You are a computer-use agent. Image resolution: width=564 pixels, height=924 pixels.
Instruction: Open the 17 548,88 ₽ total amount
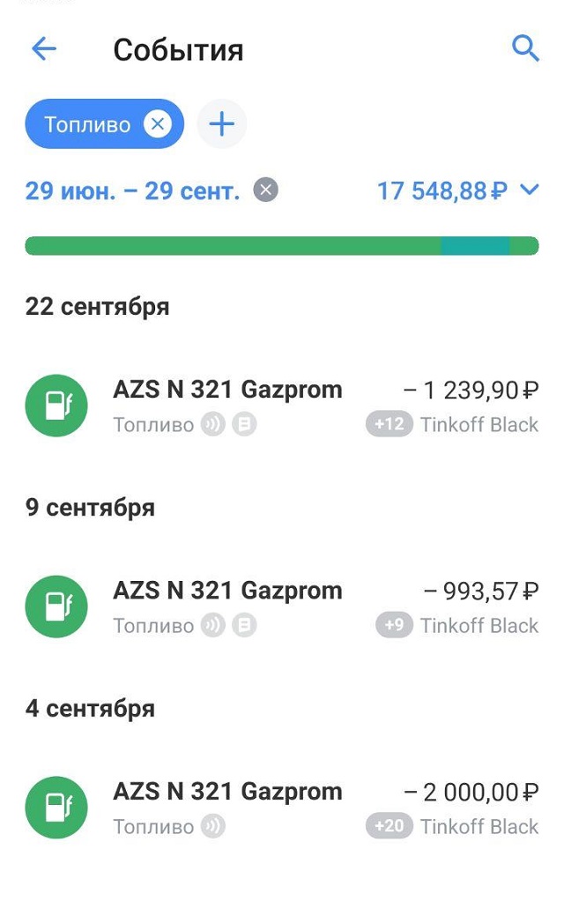442,191
